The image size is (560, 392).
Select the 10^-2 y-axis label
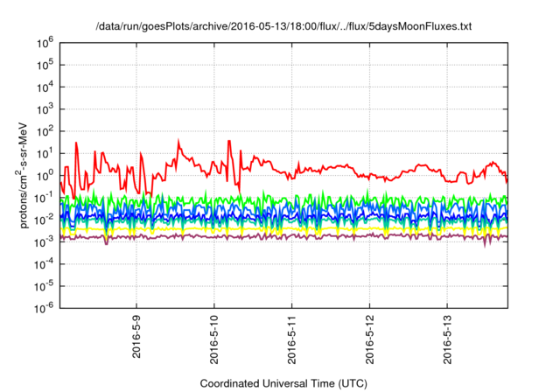click(x=44, y=220)
